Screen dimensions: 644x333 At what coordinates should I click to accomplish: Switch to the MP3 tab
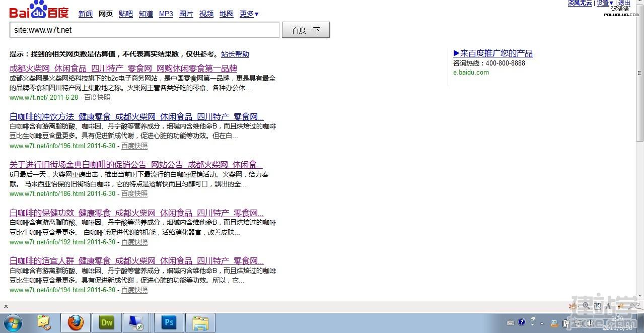(x=166, y=14)
